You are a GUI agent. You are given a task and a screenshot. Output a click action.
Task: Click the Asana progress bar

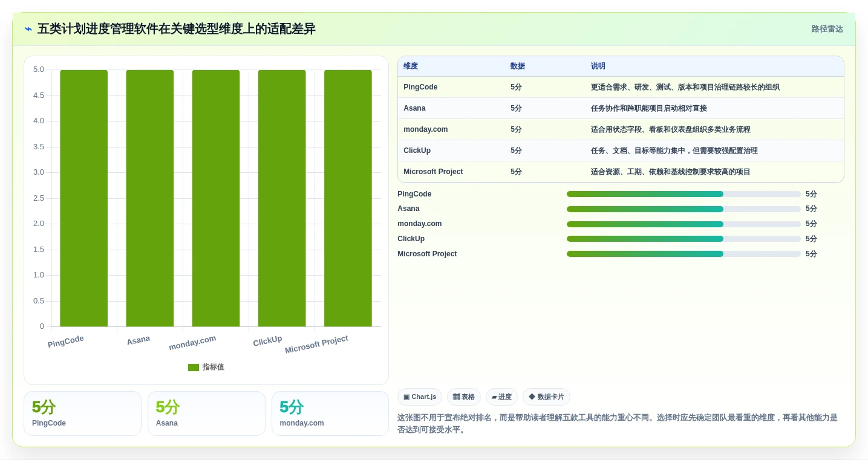coord(684,209)
